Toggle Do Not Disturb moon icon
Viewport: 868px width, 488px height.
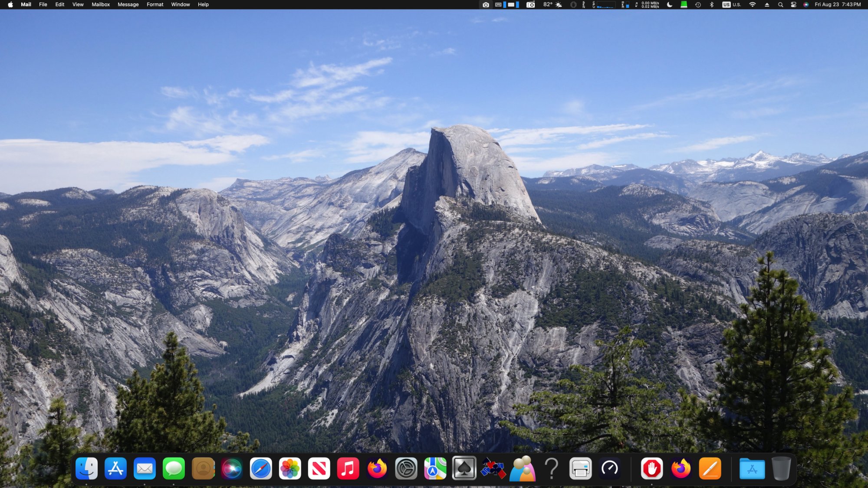pos(670,4)
